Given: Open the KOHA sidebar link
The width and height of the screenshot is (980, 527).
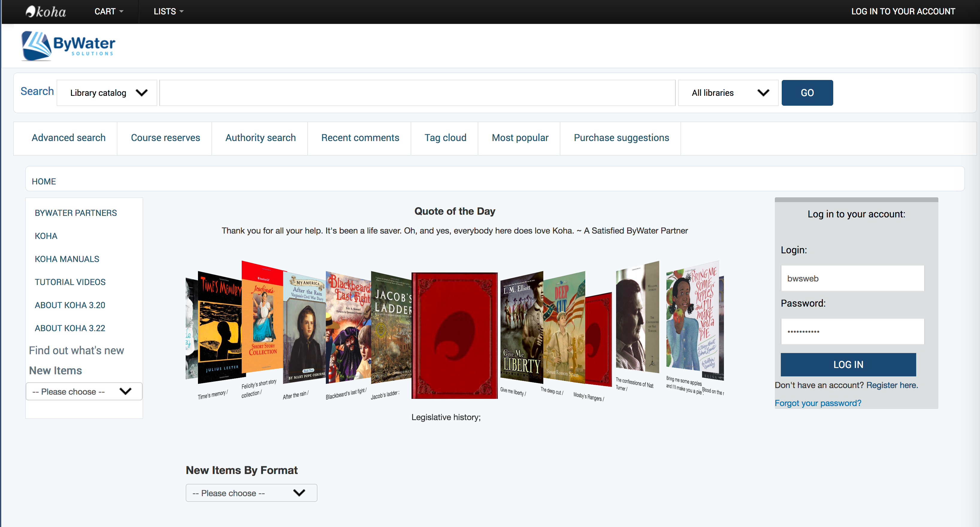Looking at the screenshot, I should [46, 236].
